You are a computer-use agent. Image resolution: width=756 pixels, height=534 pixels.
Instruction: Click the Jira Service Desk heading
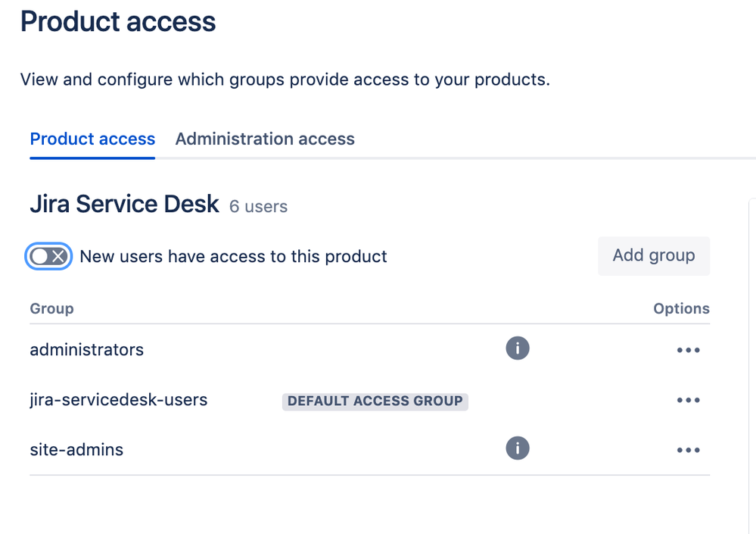pyautogui.click(x=124, y=204)
